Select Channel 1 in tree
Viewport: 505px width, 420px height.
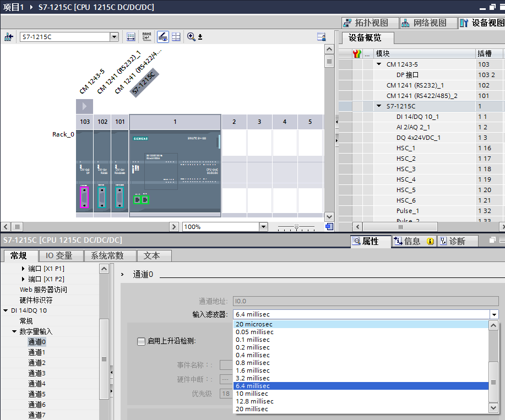click(x=37, y=352)
